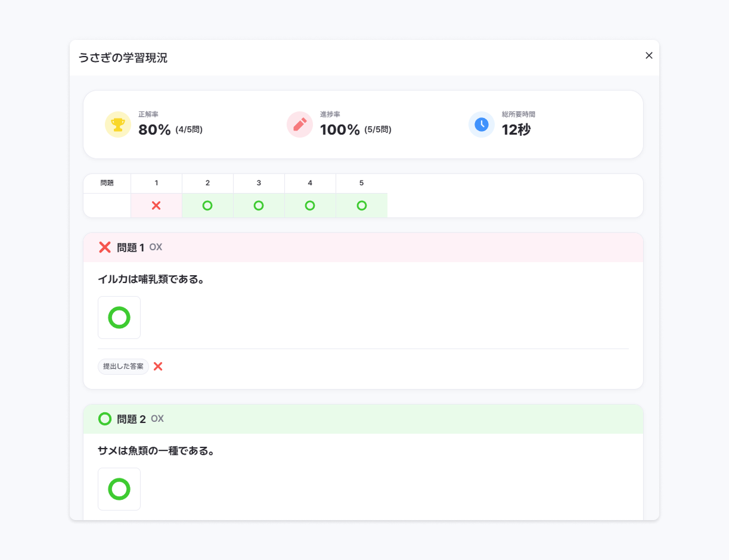The width and height of the screenshot is (729, 560).
Task: Click the red X next to 提出した答案
Action: [x=158, y=366]
